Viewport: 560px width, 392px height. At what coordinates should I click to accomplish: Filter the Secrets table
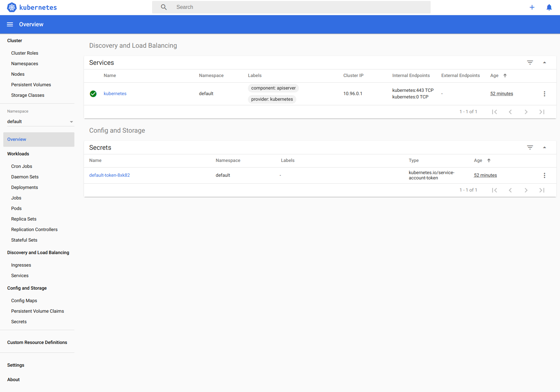[530, 147]
